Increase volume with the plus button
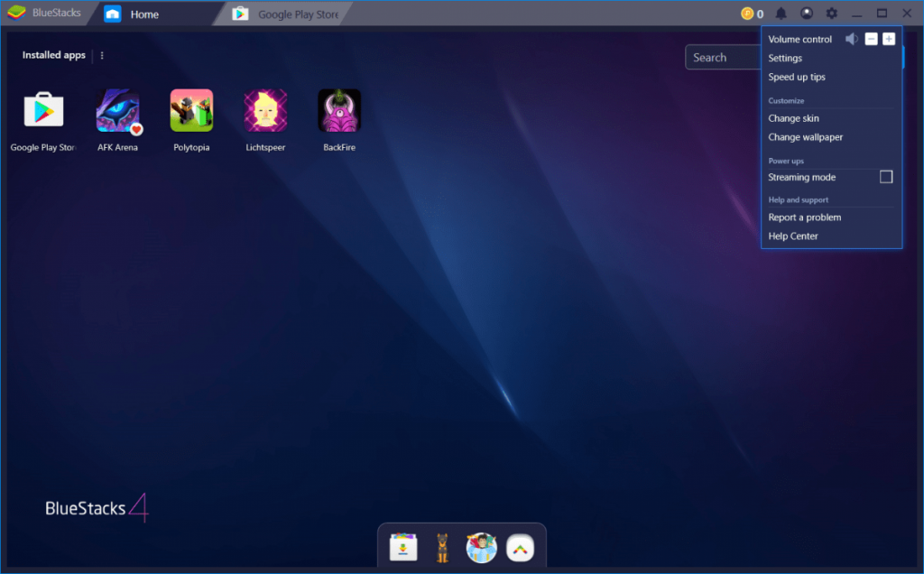 (x=889, y=39)
